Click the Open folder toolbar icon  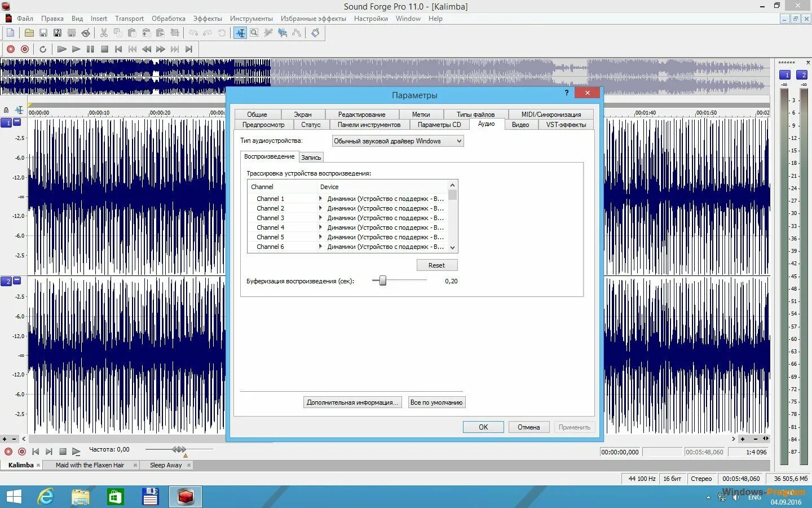pos(29,33)
